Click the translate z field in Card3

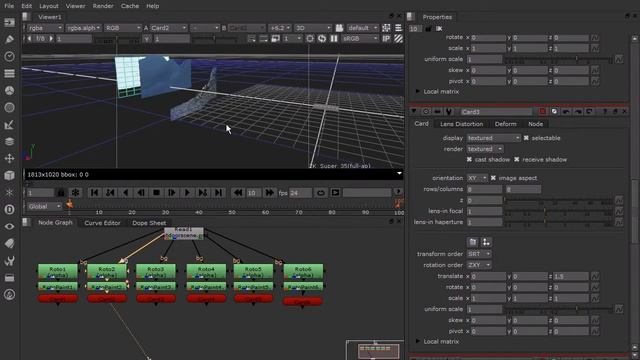pos(570,276)
